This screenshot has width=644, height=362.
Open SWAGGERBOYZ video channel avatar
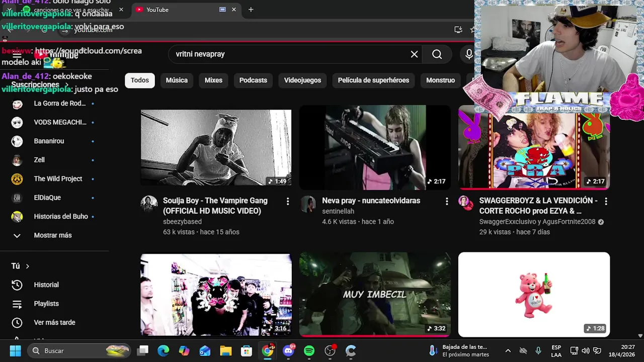click(x=466, y=203)
